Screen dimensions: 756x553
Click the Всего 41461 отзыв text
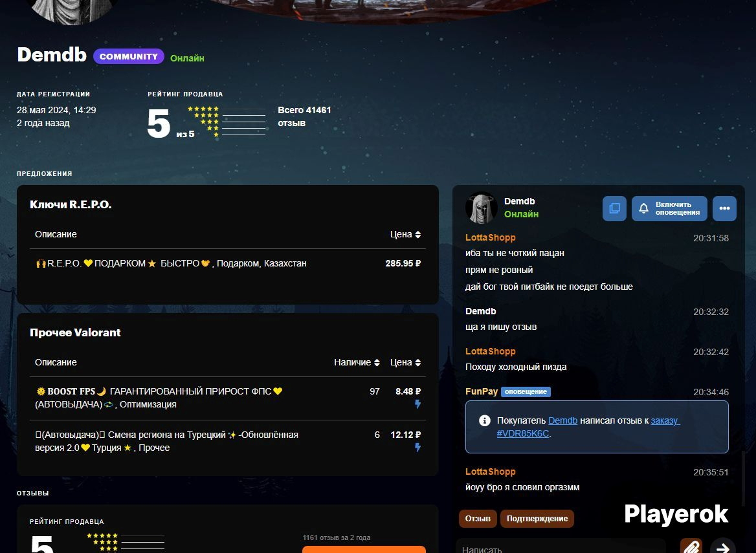[304, 116]
